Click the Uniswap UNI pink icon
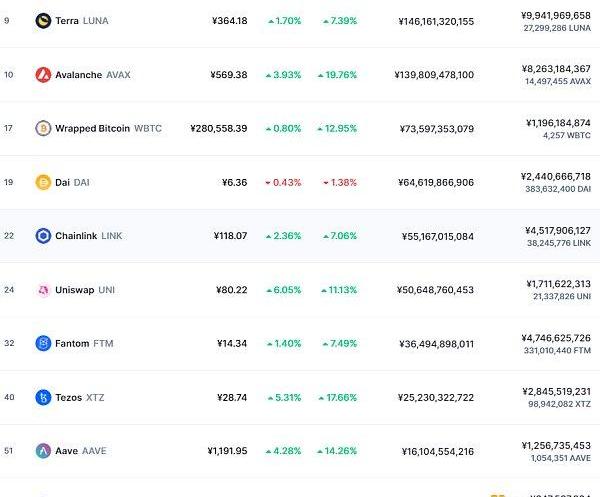This screenshot has height=497, width=600. (x=43, y=290)
